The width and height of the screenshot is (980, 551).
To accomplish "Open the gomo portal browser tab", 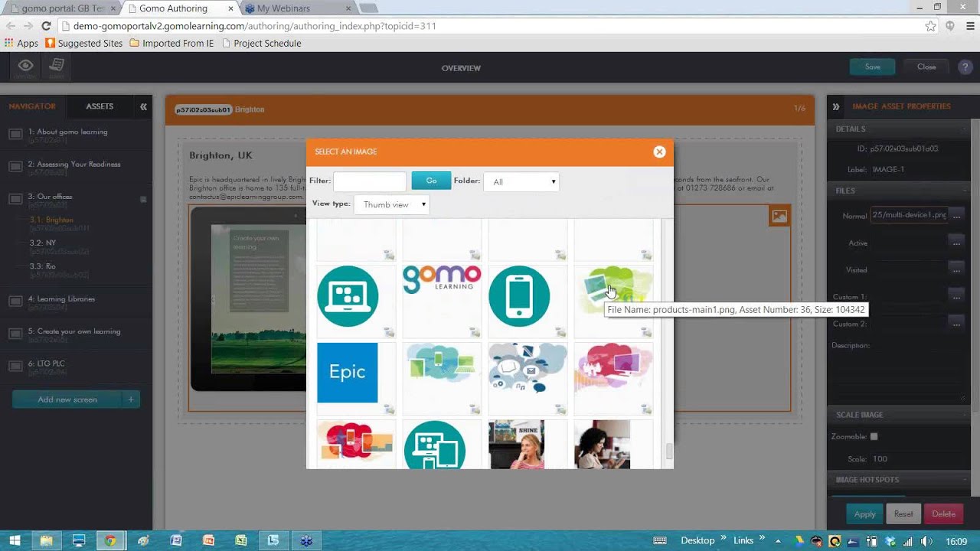I will (x=61, y=8).
